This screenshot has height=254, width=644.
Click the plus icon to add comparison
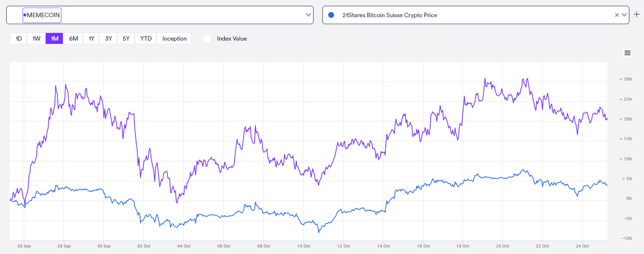point(637,15)
